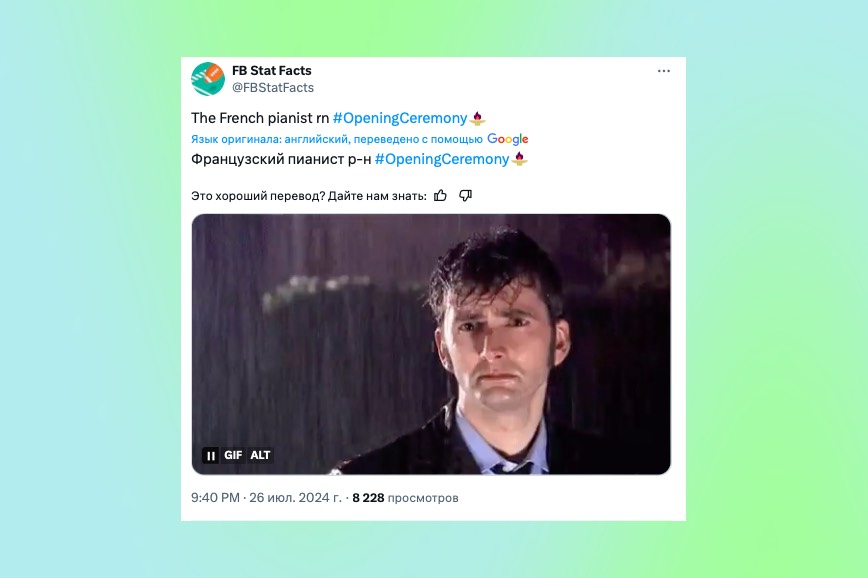Click the flame emoji after the English hashtag
Screen dimensions: 868x578
tap(477, 118)
